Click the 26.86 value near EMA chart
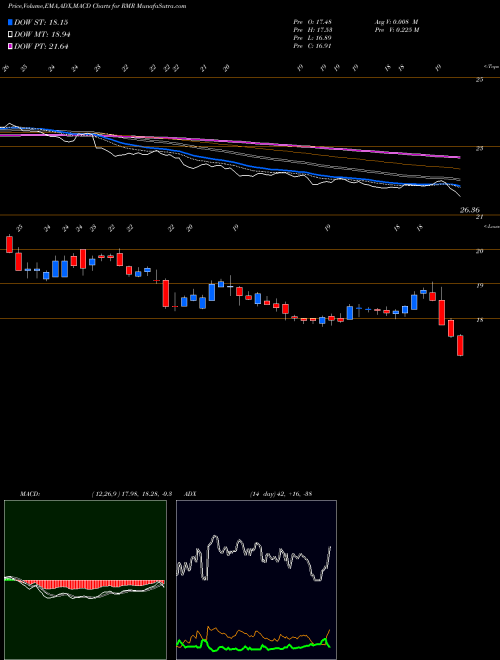The height and width of the screenshot is (660, 500). point(470,210)
